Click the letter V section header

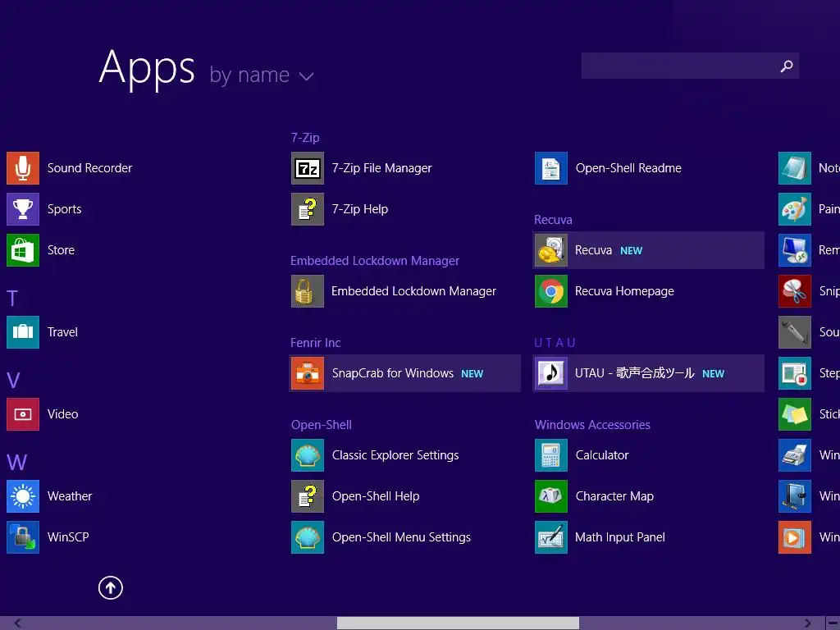pos(13,381)
